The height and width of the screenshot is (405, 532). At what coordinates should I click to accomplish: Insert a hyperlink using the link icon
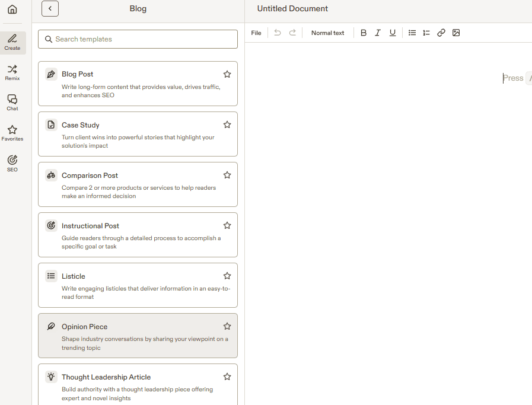pos(441,33)
